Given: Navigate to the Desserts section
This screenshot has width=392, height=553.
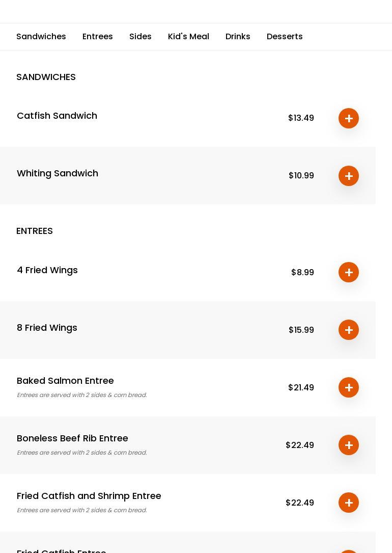Looking at the screenshot, I should coord(285,37).
